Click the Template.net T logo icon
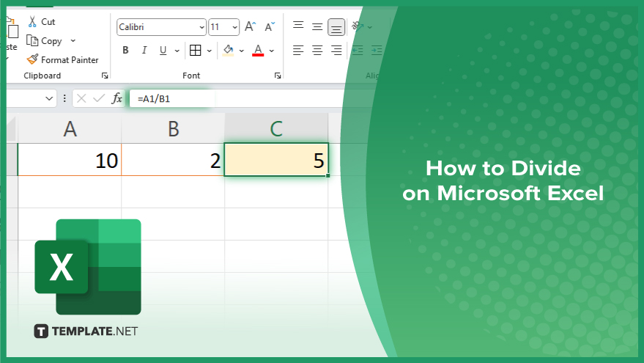 coord(41,331)
